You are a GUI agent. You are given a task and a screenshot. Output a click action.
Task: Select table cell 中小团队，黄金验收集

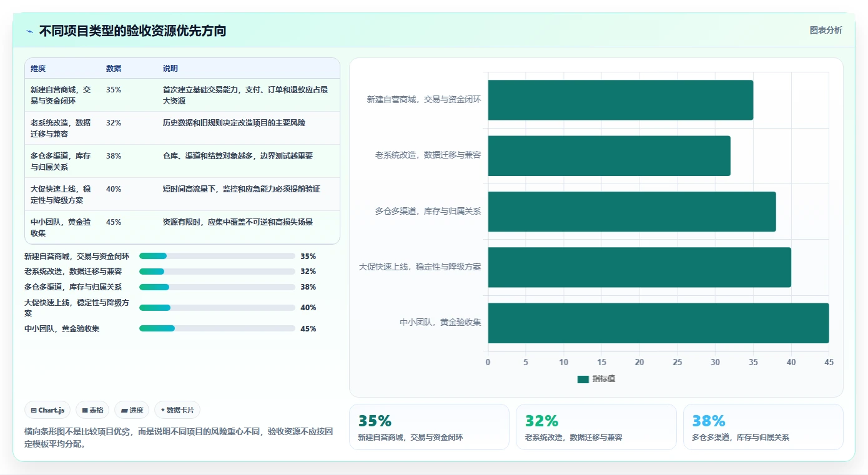pyautogui.click(x=61, y=228)
